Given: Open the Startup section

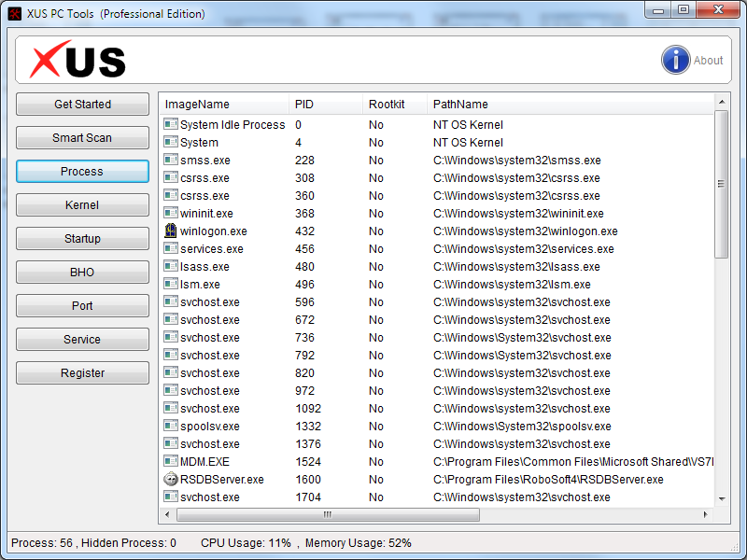Looking at the screenshot, I should click(82, 239).
